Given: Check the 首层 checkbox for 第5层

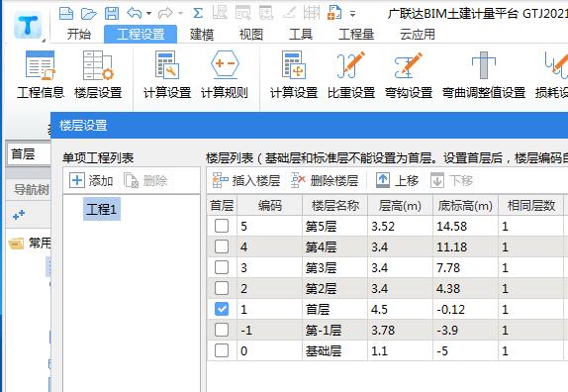Looking at the screenshot, I should 222,226.
